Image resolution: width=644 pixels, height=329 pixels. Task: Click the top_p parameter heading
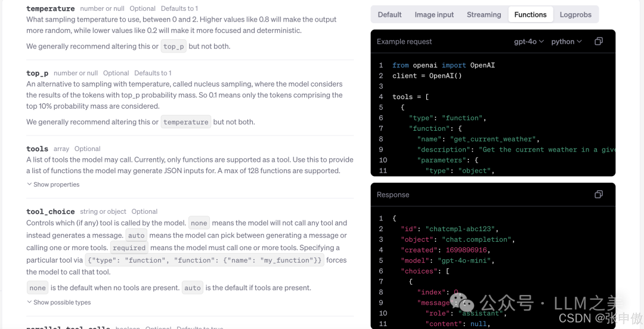coord(37,73)
